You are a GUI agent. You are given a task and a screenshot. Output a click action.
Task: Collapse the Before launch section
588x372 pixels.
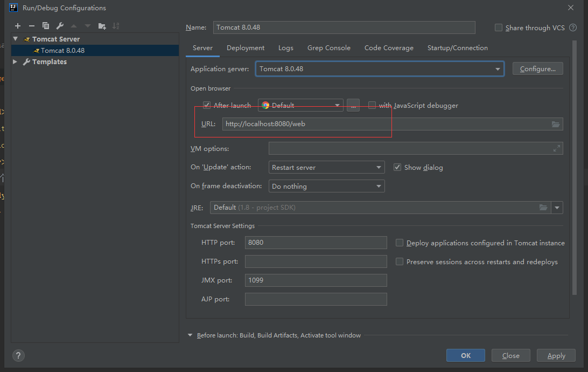(x=190, y=335)
